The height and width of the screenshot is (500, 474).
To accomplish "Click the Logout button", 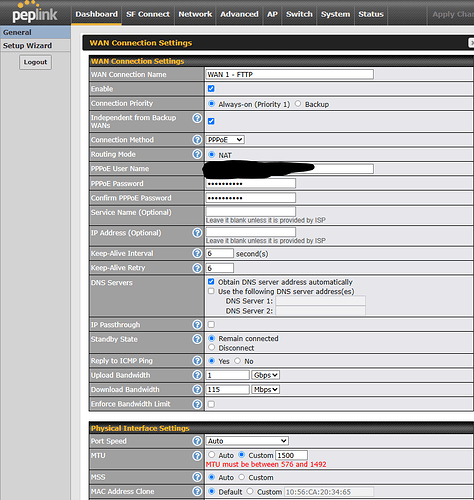I will point(35,62).
